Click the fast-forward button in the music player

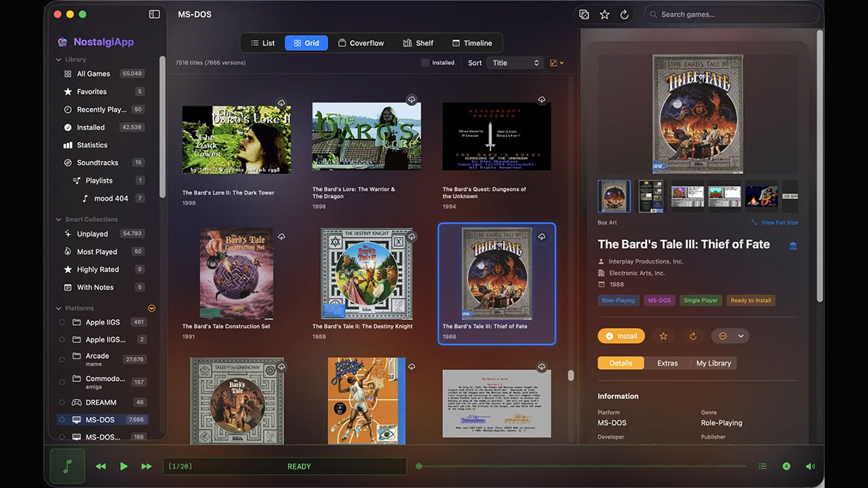(146, 466)
